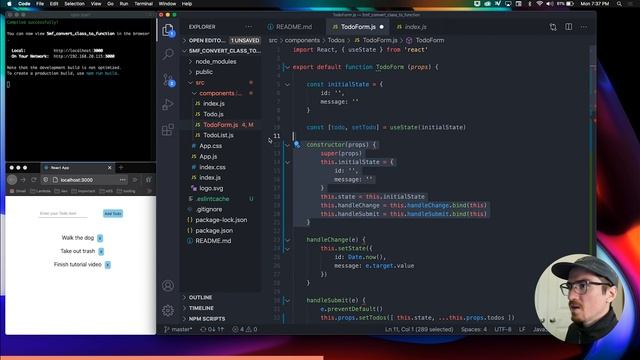Fold the handleSubmit method at its gutter arrow
Image resolution: width=640 pixels, height=360 pixels.
pos(287,300)
